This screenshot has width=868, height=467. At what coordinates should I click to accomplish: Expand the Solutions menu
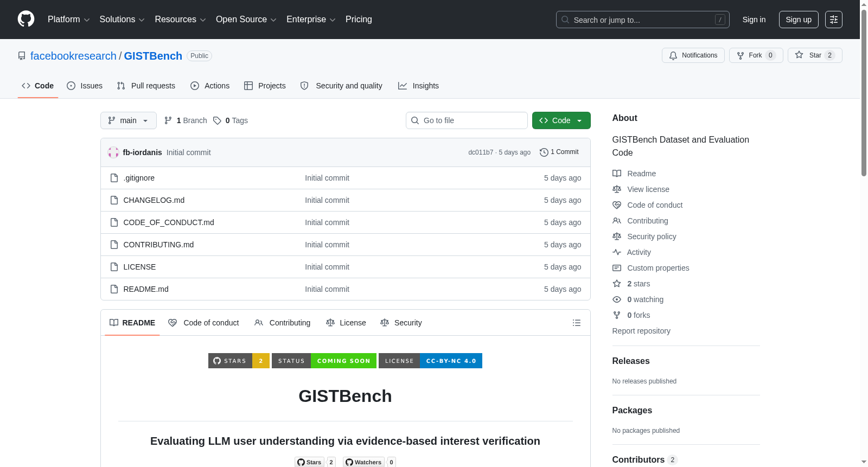[x=122, y=20]
